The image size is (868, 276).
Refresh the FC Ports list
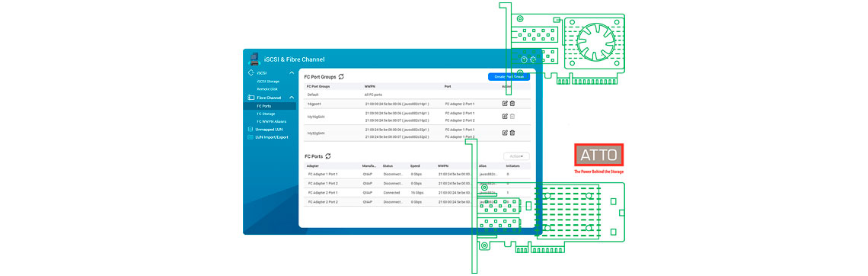tap(328, 157)
